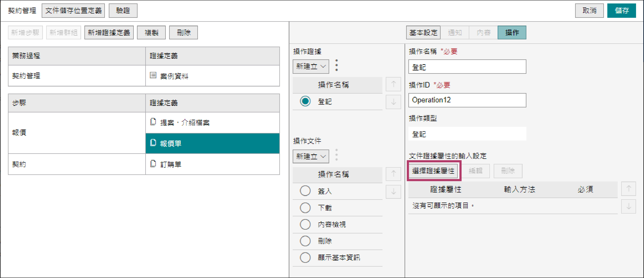644x278 pixels.
Task: Switch to the 基本設定 tab
Action: [423, 32]
